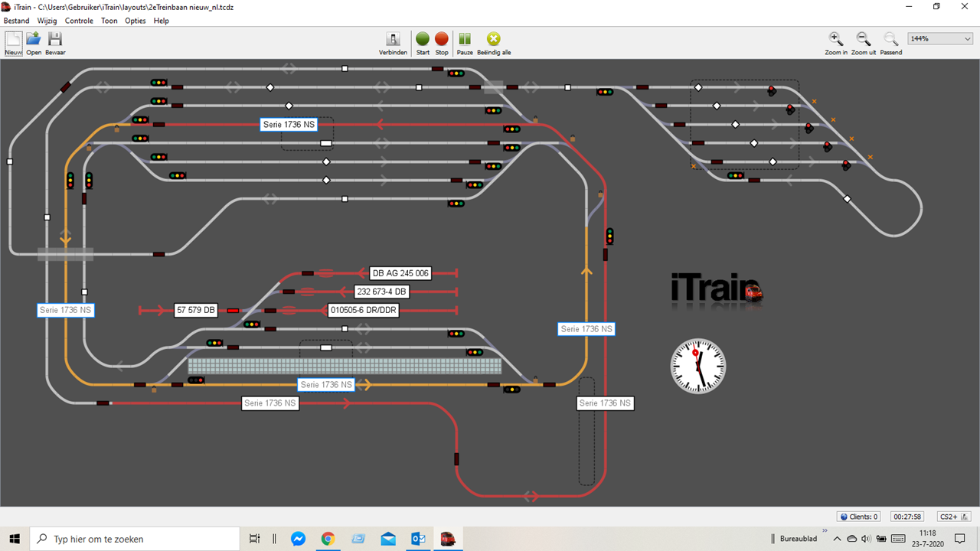Viewport: 980px width, 551px height.
Task: Toggle the red signal below the platform's left end
Action: (x=197, y=380)
